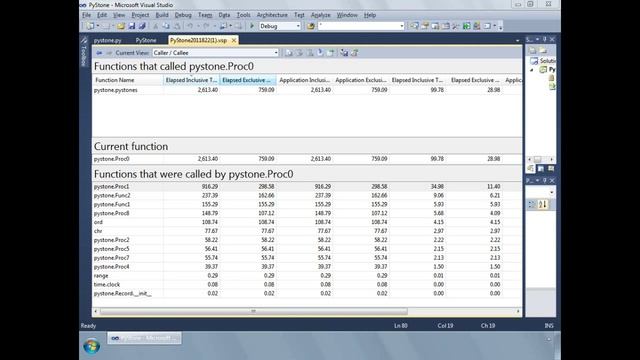
Task: Select the pystone.Record.__init__ row
Action: [x=307, y=293]
